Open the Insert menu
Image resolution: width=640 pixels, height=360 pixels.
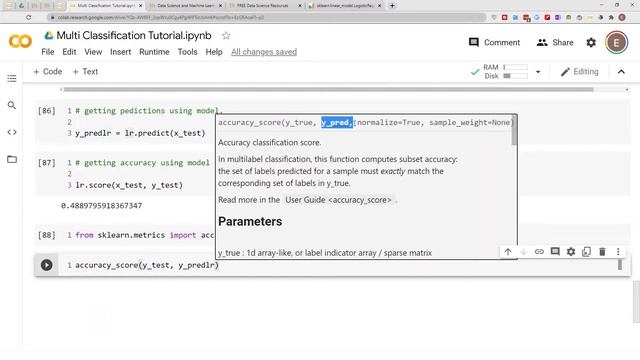click(x=120, y=52)
